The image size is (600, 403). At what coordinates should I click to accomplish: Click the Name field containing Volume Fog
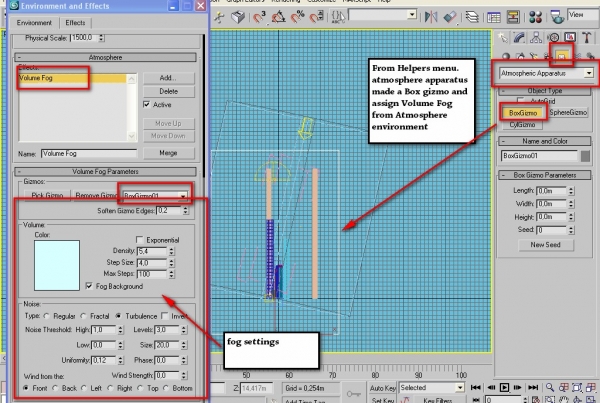[x=89, y=153]
